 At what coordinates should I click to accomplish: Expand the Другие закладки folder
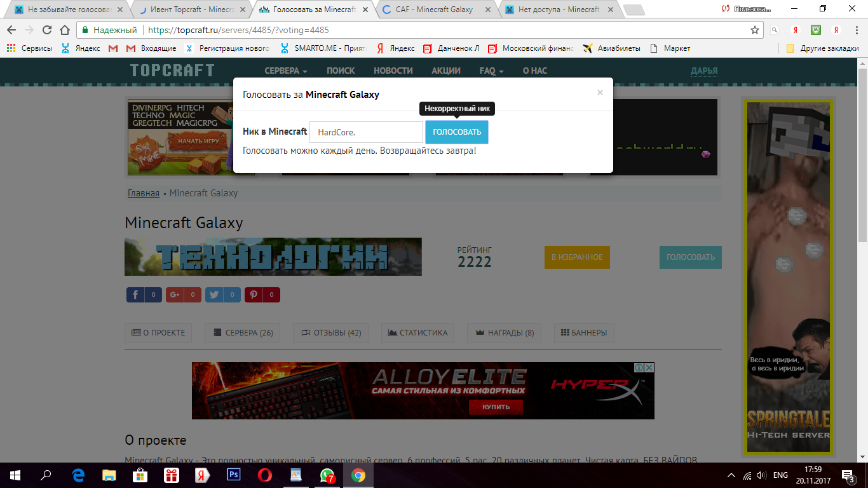822,48
